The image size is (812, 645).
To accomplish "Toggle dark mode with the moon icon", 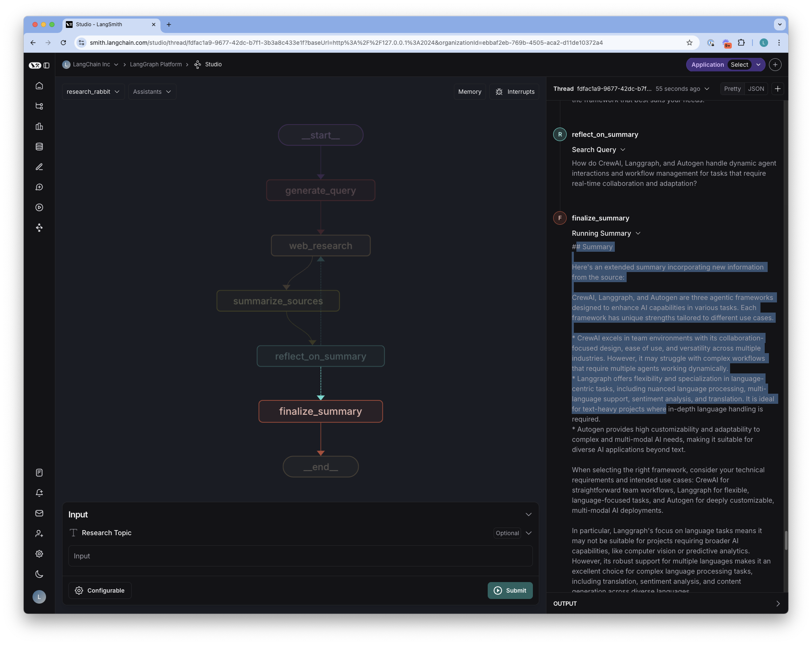I will click(x=39, y=574).
